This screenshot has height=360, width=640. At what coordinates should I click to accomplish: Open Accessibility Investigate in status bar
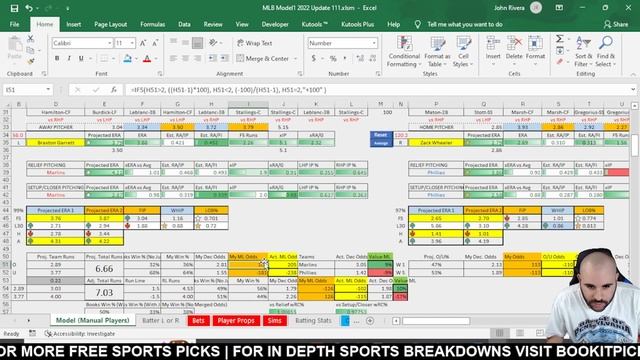click(80, 334)
